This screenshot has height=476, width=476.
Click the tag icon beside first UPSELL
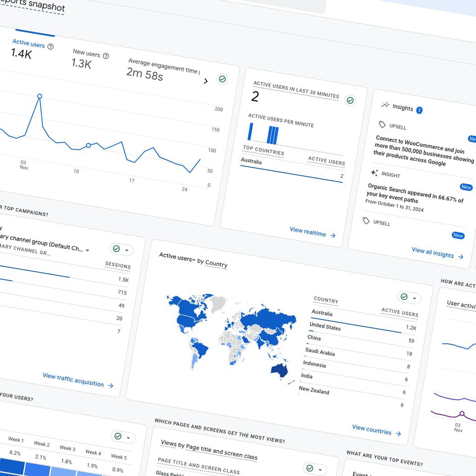pos(382,125)
